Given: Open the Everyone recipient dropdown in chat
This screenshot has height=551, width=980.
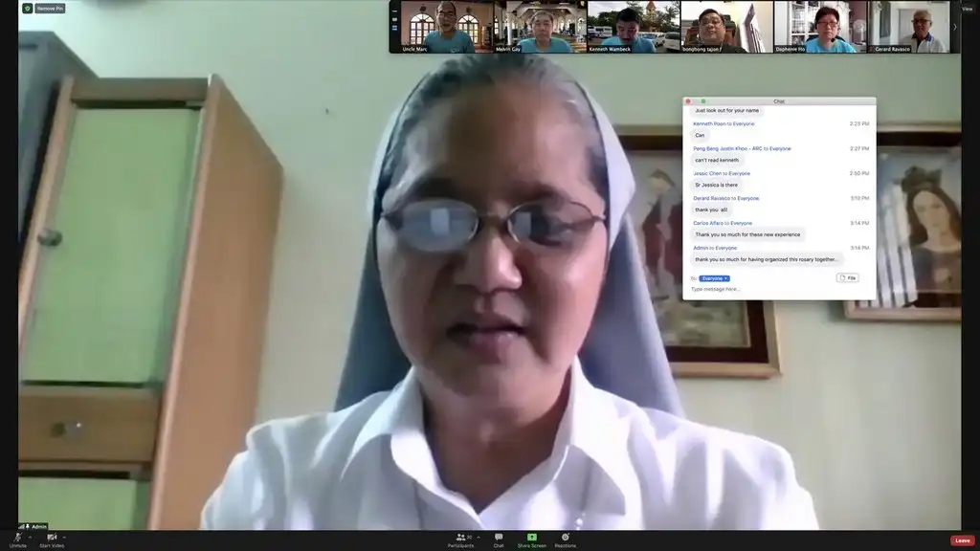Looking at the screenshot, I should 714,278.
